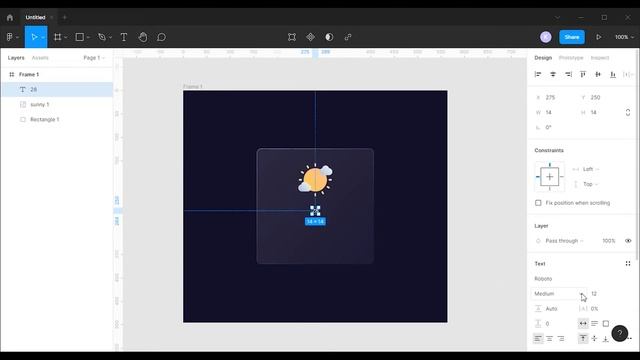The image size is (640, 360).
Task: Select the Comment tool
Action: click(x=162, y=37)
